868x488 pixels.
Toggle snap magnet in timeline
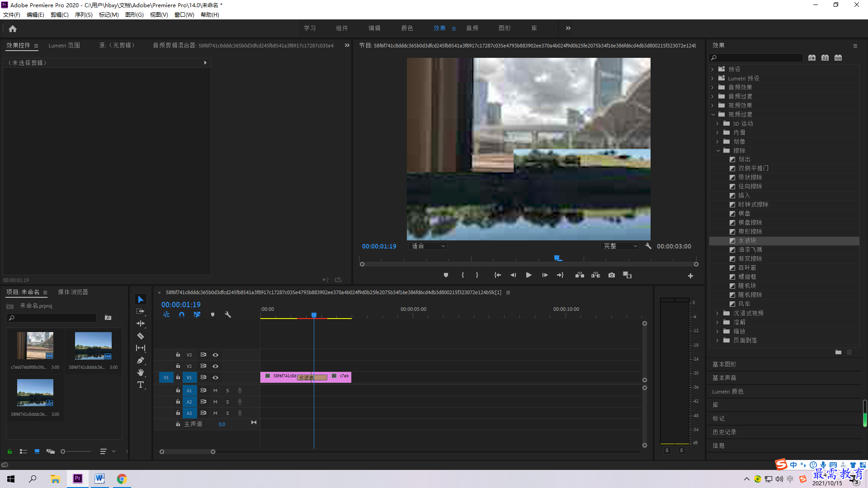tap(181, 314)
